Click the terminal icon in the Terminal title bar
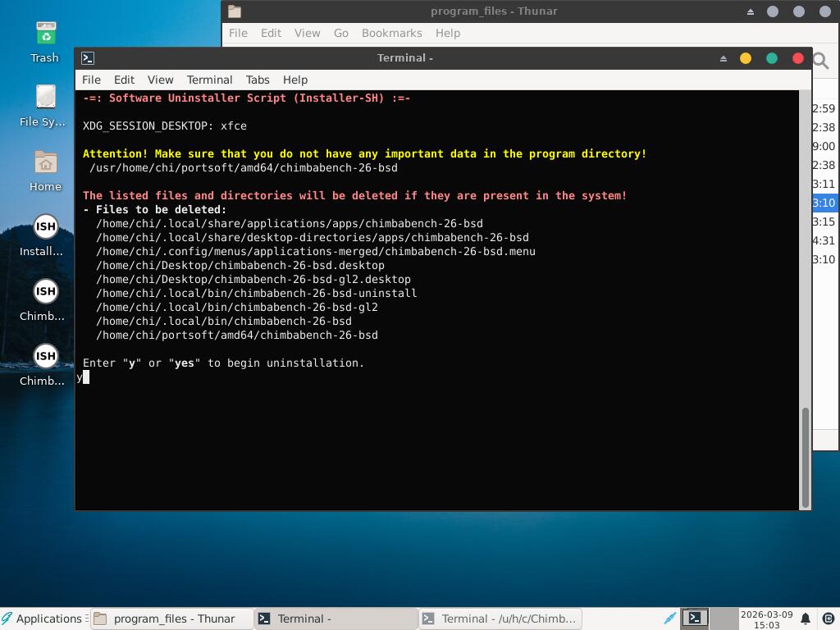 (88, 58)
